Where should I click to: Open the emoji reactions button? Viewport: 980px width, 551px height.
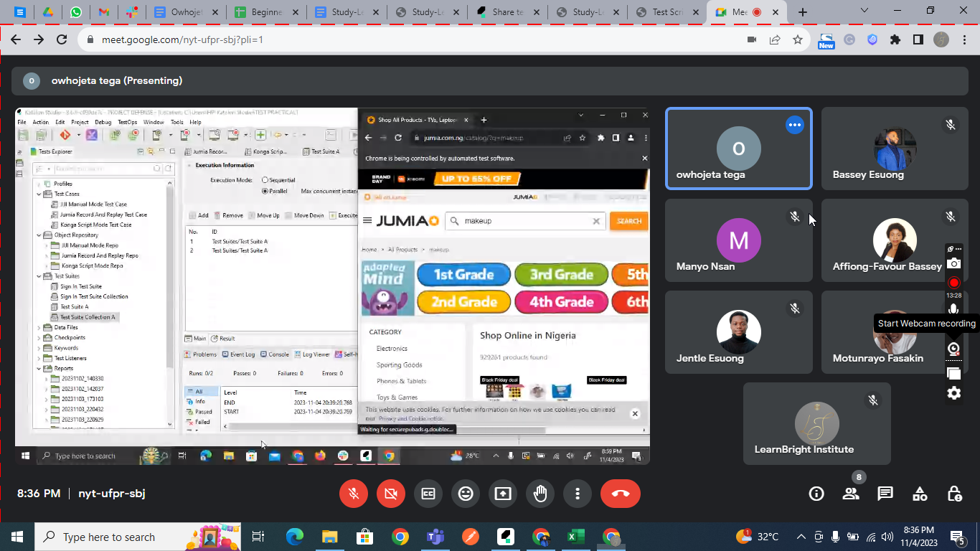pos(466,494)
